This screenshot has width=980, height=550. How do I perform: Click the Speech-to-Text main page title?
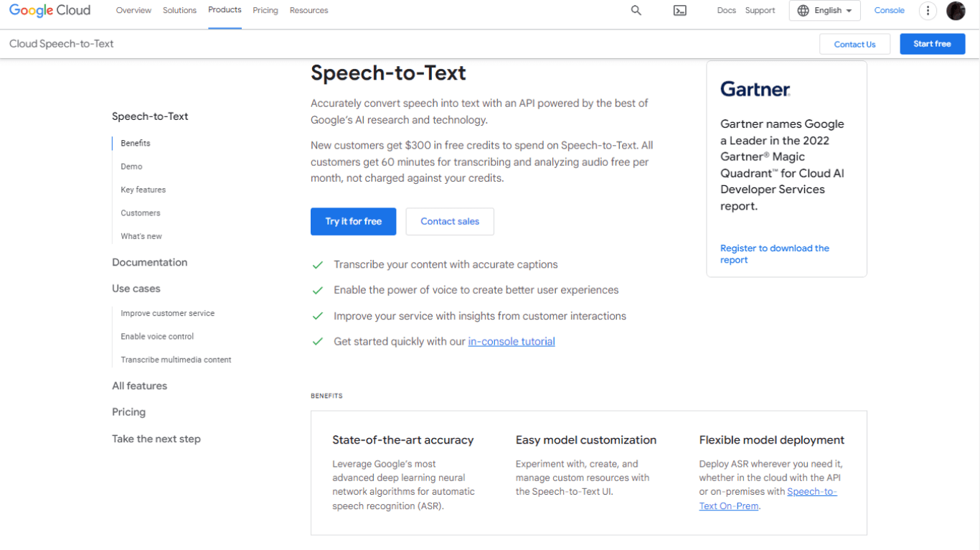click(388, 73)
